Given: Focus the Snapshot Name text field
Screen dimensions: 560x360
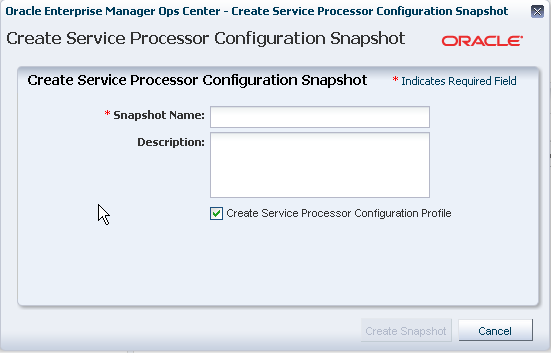Looking at the screenshot, I should [320, 117].
